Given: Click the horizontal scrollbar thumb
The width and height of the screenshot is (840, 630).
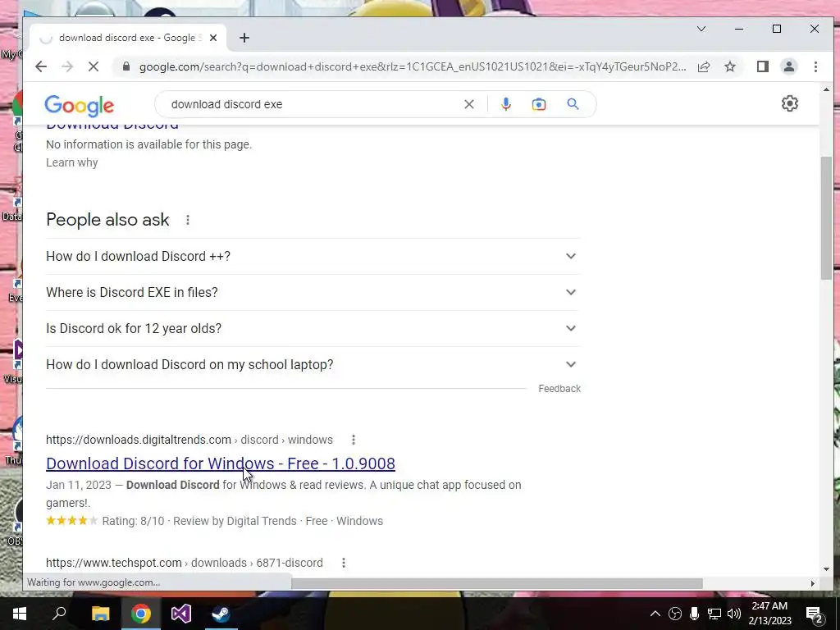Looking at the screenshot, I should (x=496, y=583).
